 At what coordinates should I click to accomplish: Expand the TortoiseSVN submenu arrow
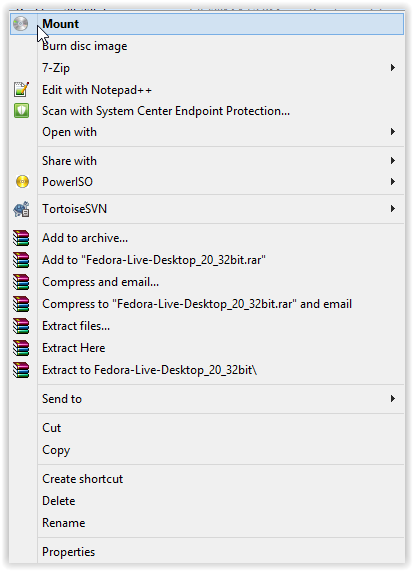393,209
